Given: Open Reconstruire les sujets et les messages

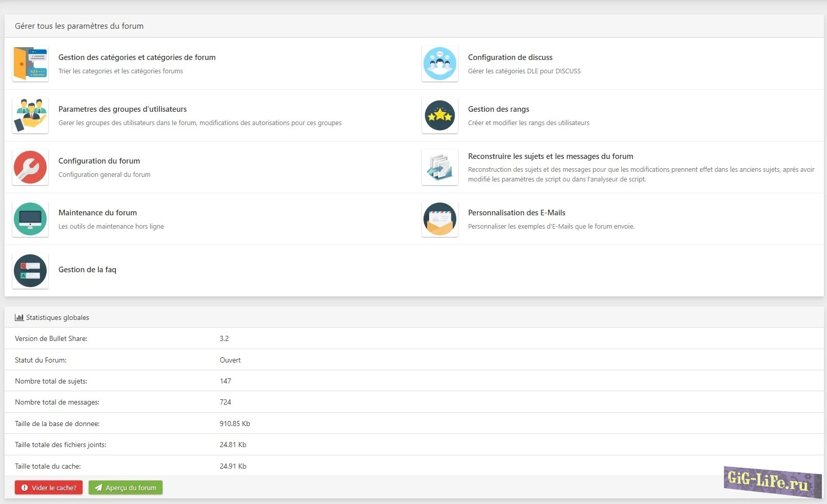Looking at the screenshot, I should [550, 156].
